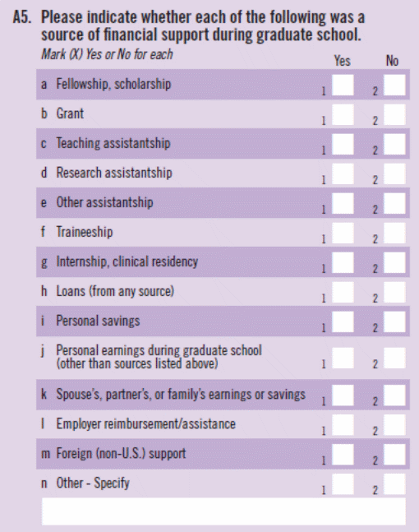Click the Other - Specify text box
This screenshot has width=419, height=532.
[x=223, y=511]
